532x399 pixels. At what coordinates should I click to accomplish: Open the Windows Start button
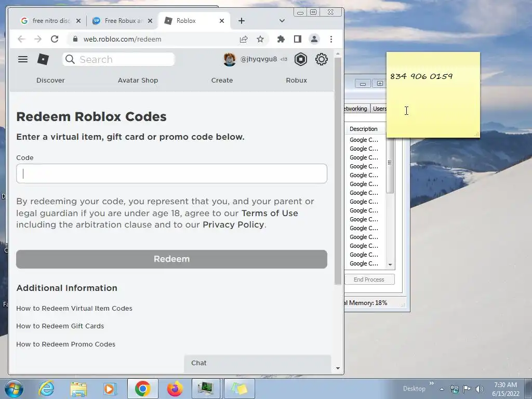coord(14,389)
